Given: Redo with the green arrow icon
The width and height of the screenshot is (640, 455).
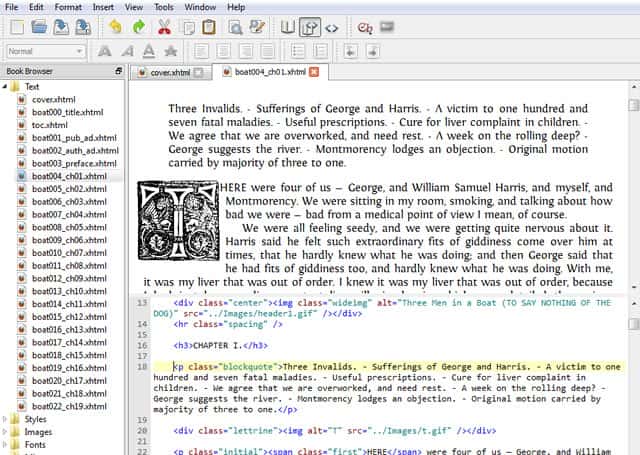Looking at the screenshot, I should 139,27.
